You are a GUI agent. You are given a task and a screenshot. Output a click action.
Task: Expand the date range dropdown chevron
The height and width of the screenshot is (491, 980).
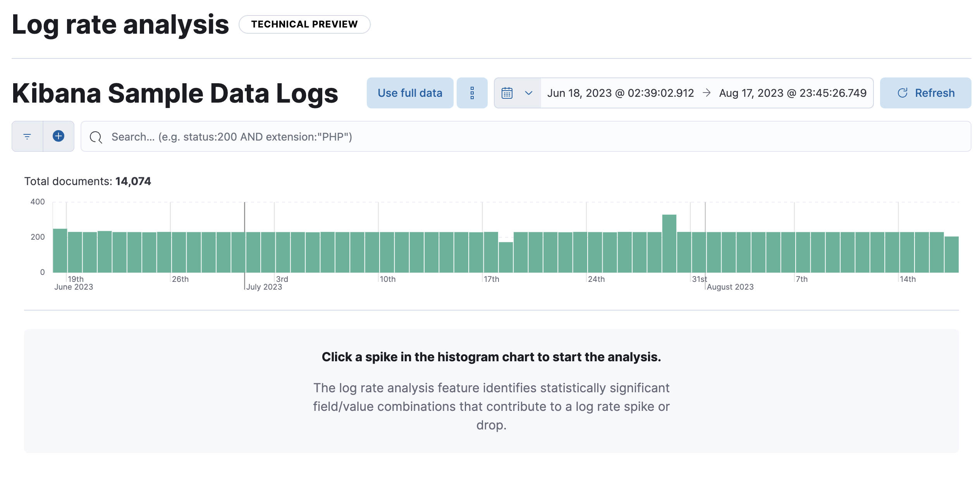pyautogui.click(x=528, y=93)
